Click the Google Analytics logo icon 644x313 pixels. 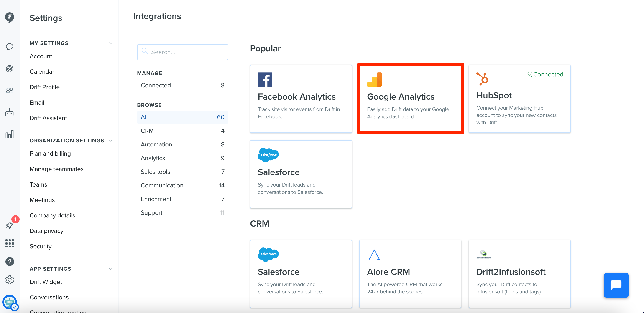pos(374,80)
